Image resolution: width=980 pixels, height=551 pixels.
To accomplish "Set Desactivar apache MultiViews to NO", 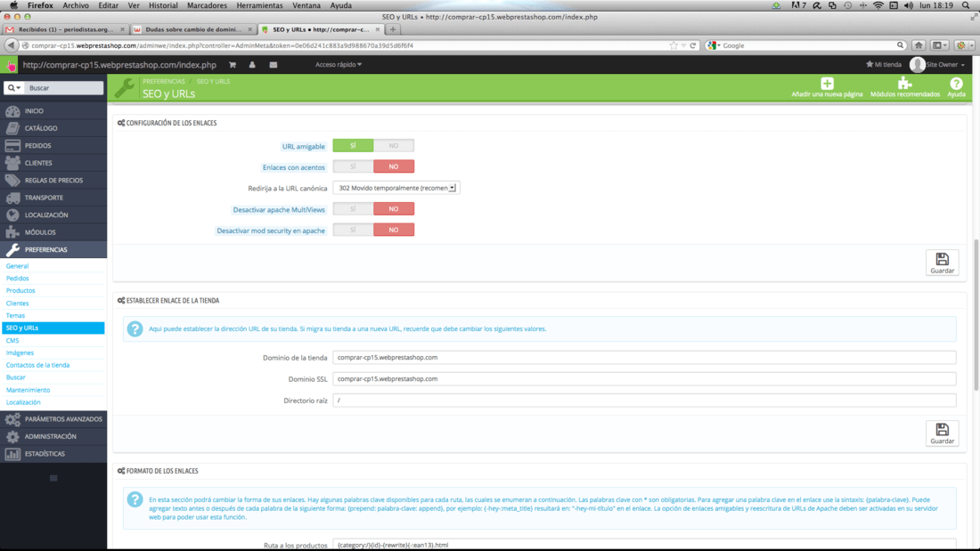I will coord(394,208).
